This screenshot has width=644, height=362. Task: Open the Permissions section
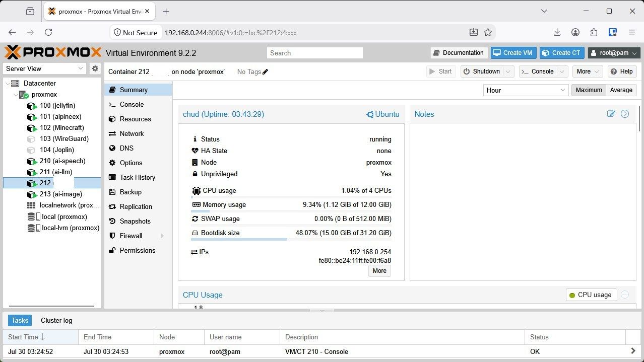pos(138,250)
